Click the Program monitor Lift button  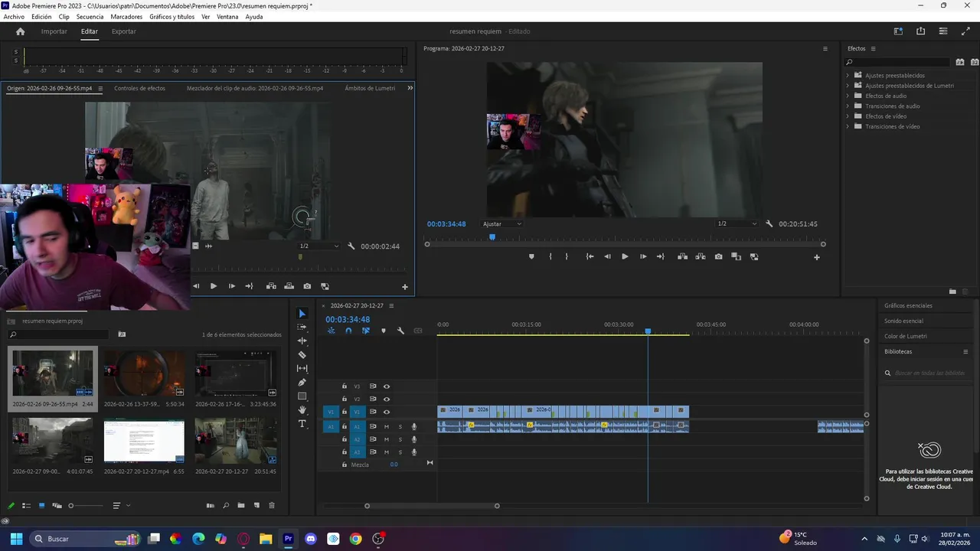[x=682, y=256]
